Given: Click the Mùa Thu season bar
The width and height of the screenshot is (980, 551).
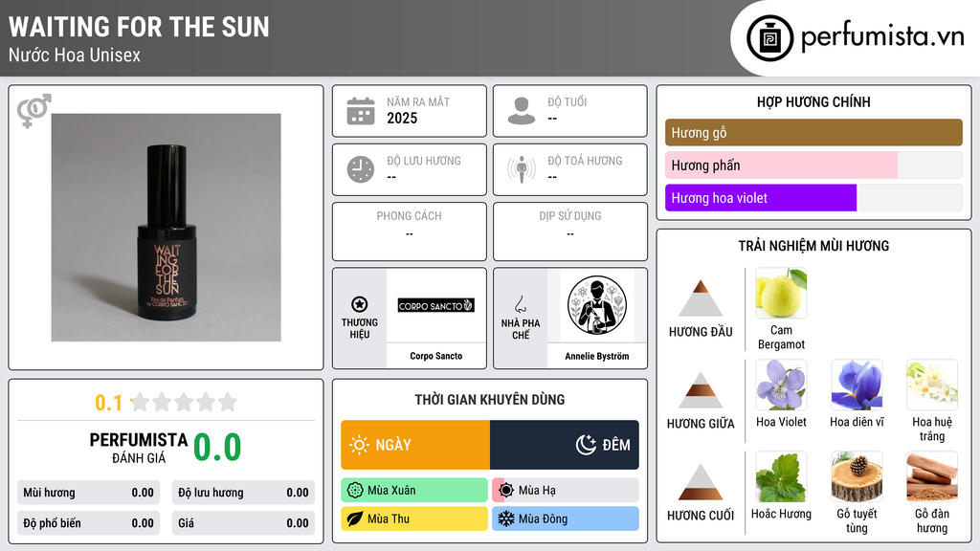Looking at the screenshot, I should [414, 518].
